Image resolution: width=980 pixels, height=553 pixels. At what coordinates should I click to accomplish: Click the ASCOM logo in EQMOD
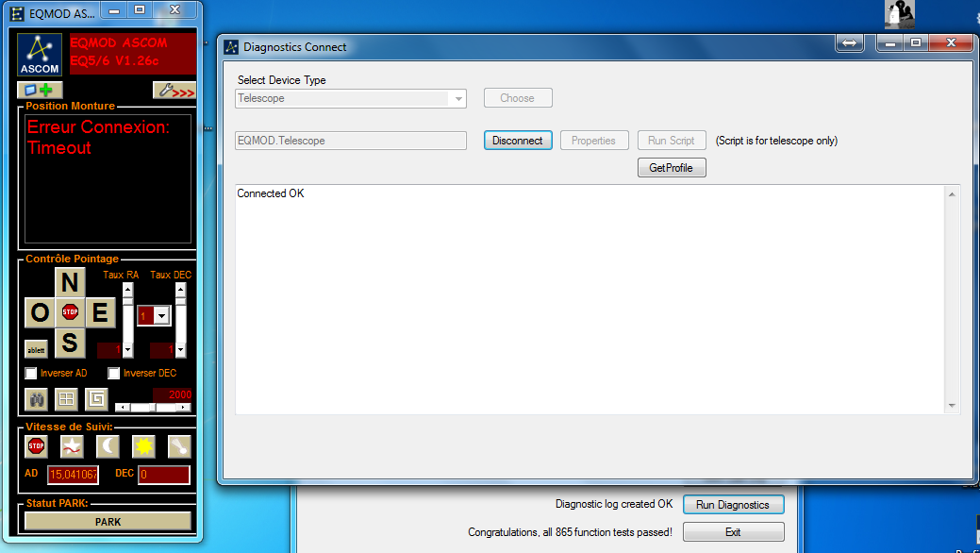[x=40, y=55]
